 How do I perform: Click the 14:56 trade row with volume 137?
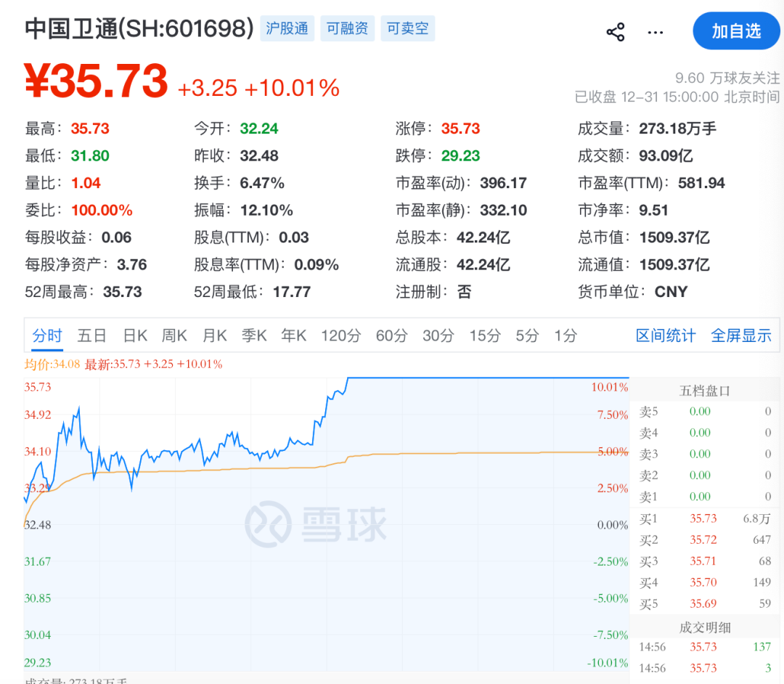704,647
